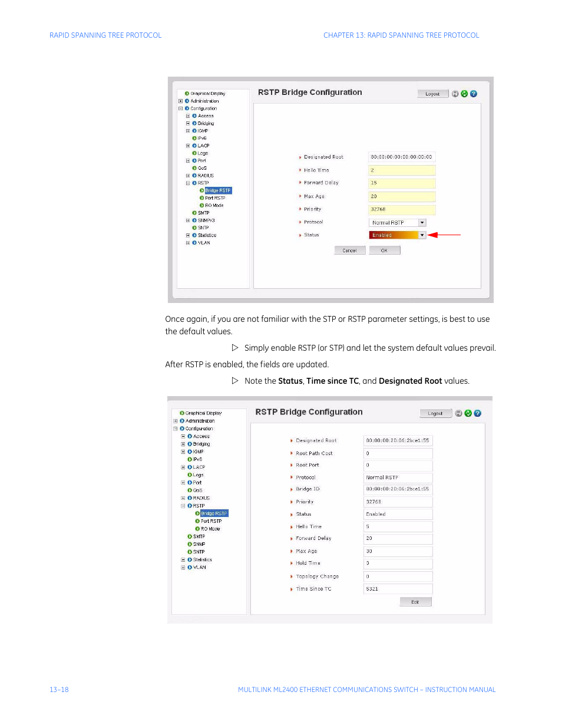Click the RO Mode icon in the second tree
This screenshot has width=562, height=728.
pyautogui.click(x=197, y=529)
